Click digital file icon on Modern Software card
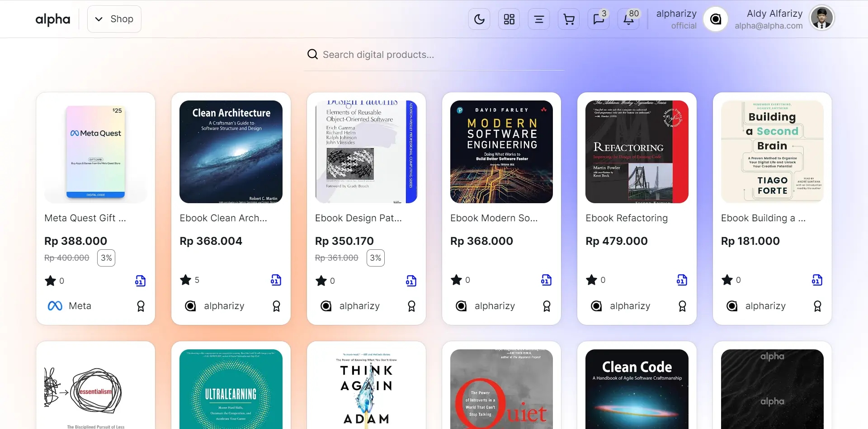Viewport: 868px width, 429px height. tap(546, 280)
